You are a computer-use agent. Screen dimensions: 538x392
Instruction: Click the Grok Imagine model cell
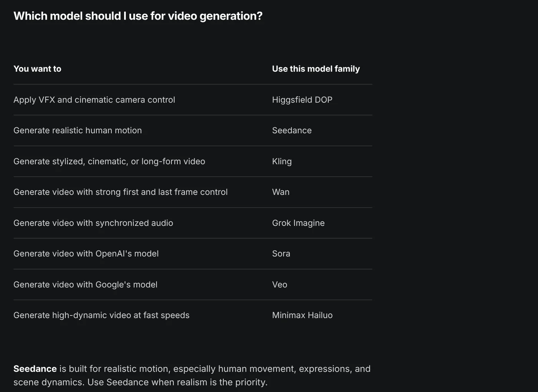point(298,223)
